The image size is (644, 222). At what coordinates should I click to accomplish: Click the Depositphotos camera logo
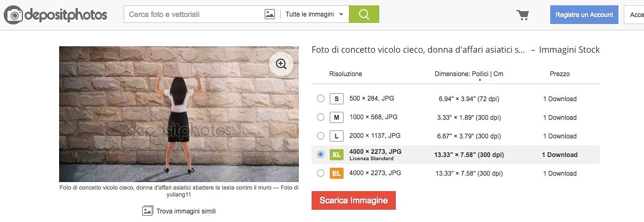pos(13,15)
